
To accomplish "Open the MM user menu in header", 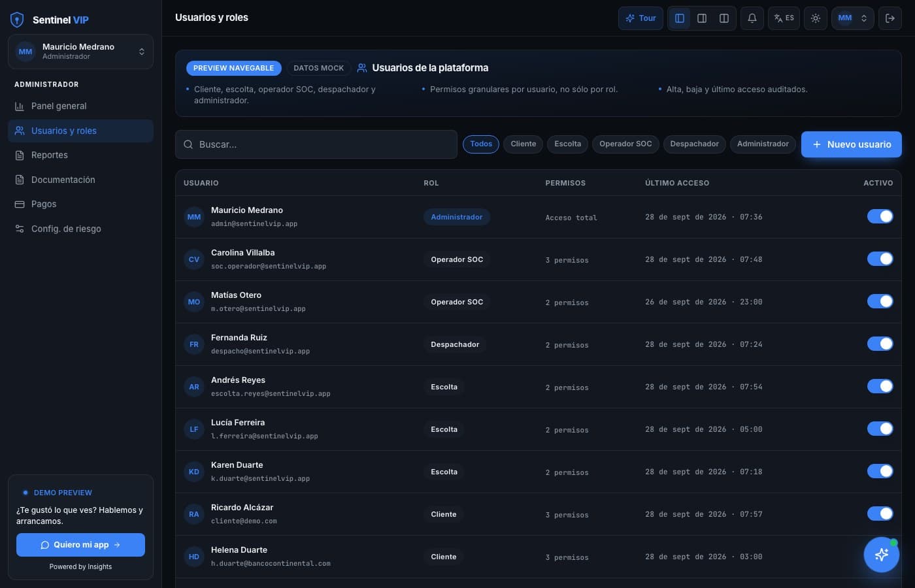I will click(852, 18).
